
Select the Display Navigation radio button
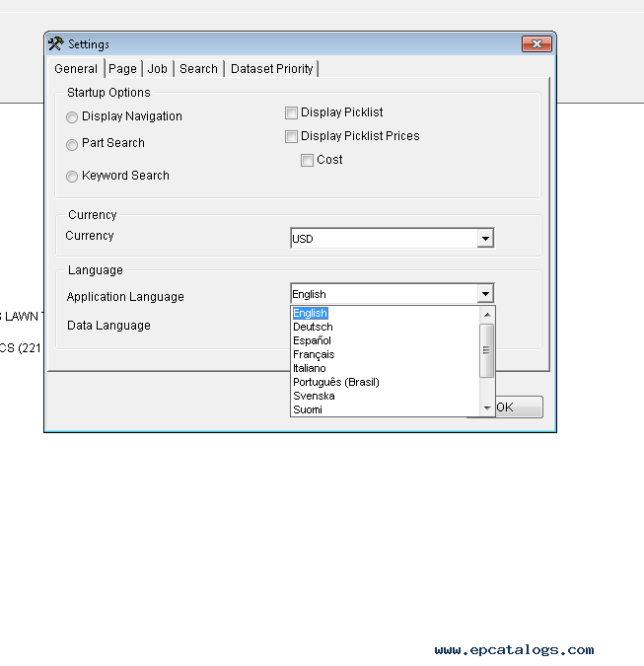point(72,117)
